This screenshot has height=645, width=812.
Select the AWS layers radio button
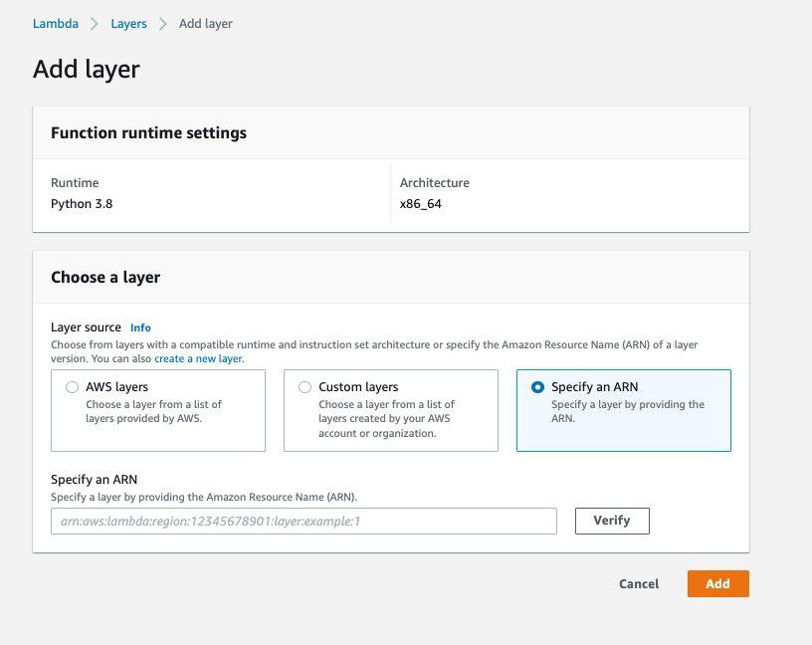72,387
